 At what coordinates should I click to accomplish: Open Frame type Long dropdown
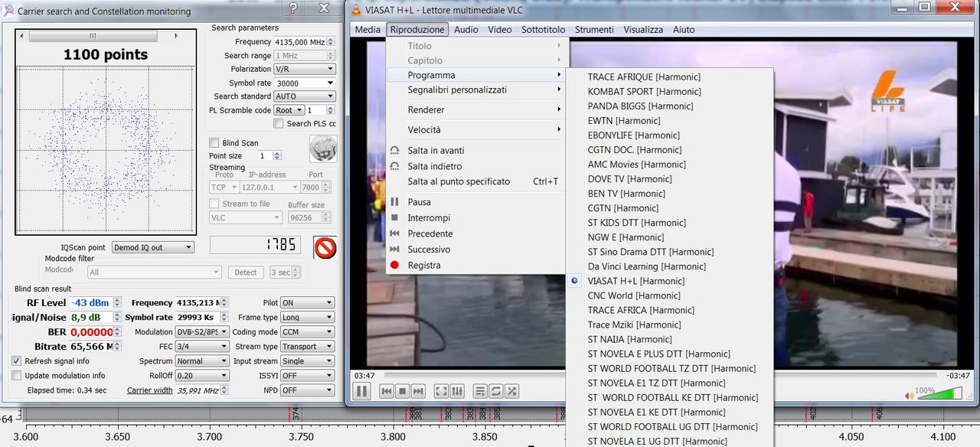tap(307, 318)
